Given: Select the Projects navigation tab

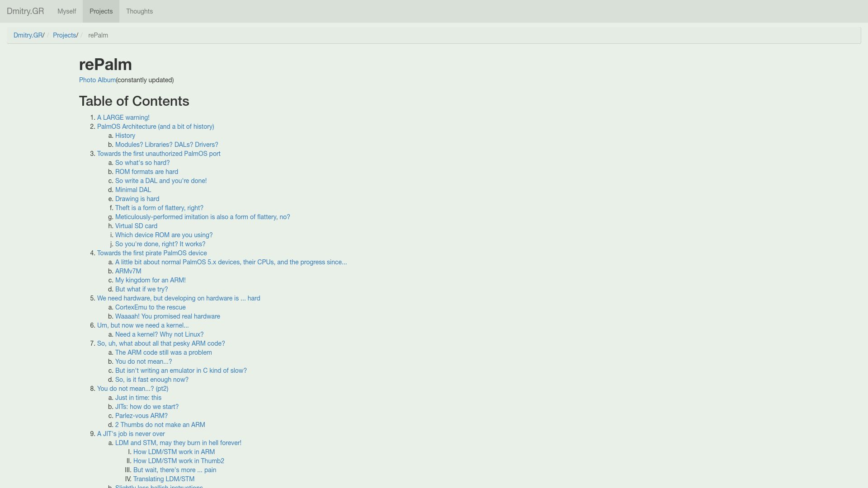Looking at the screenshot, I should click(101, 11).
